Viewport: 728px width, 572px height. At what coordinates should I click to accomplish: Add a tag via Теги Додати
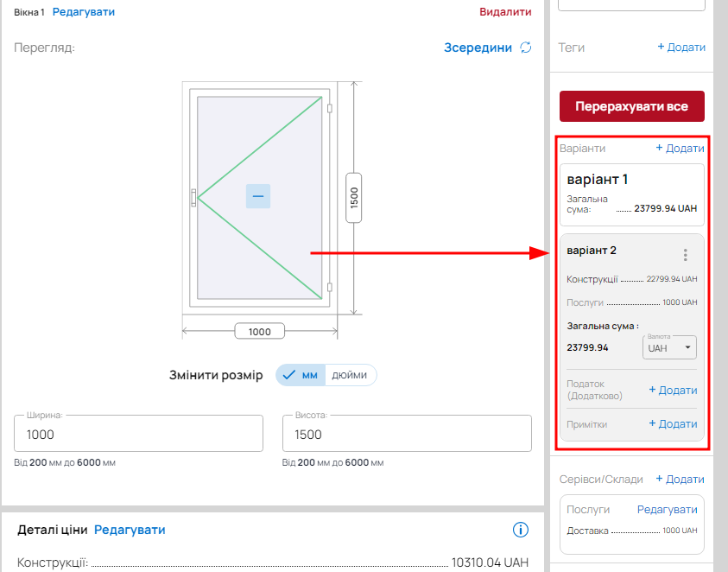681,47
